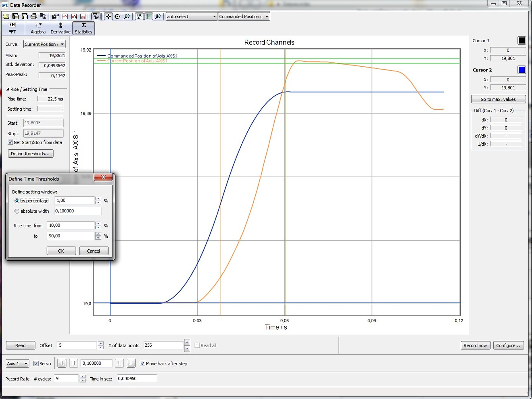Click the open folder icon in toolbar
The image size is (532, 399).
coord(6,16)
